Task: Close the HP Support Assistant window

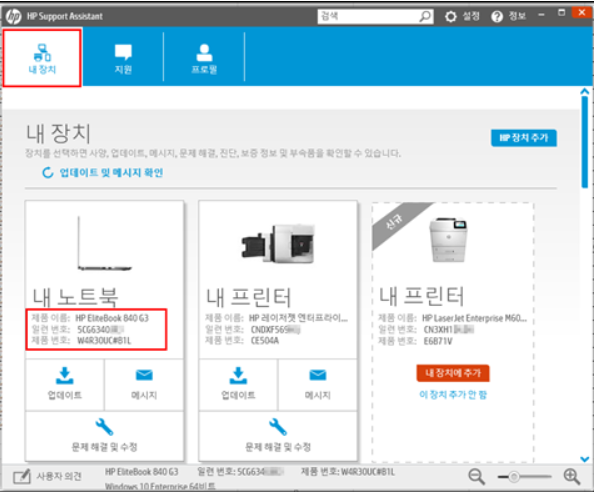Action: tap(582, 13)
